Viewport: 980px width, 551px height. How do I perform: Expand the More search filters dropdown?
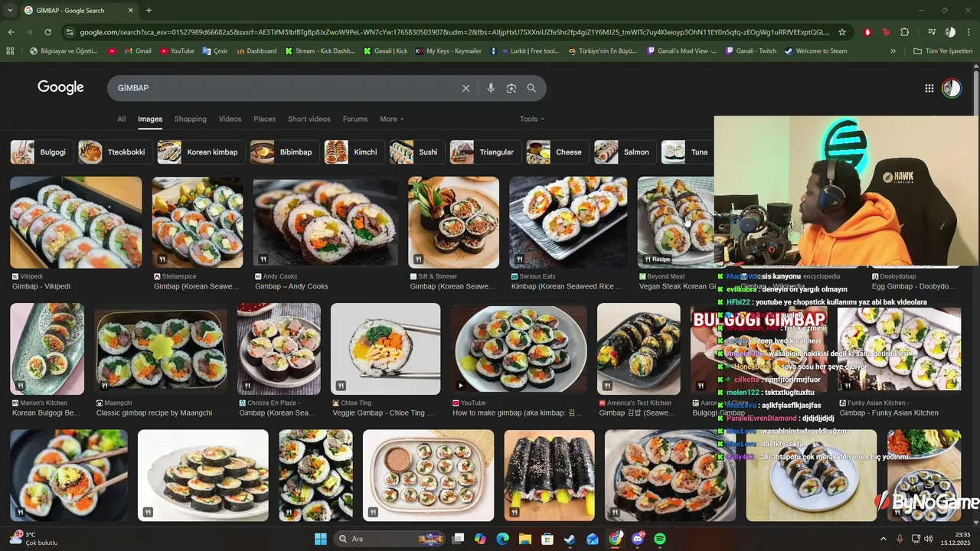coord(391,119)
